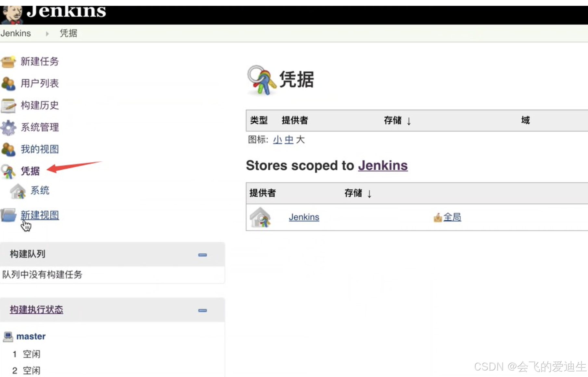Screen dimensions: 588x377
Task: Click the 全局 domain icon
Action: tap(438, 217)
